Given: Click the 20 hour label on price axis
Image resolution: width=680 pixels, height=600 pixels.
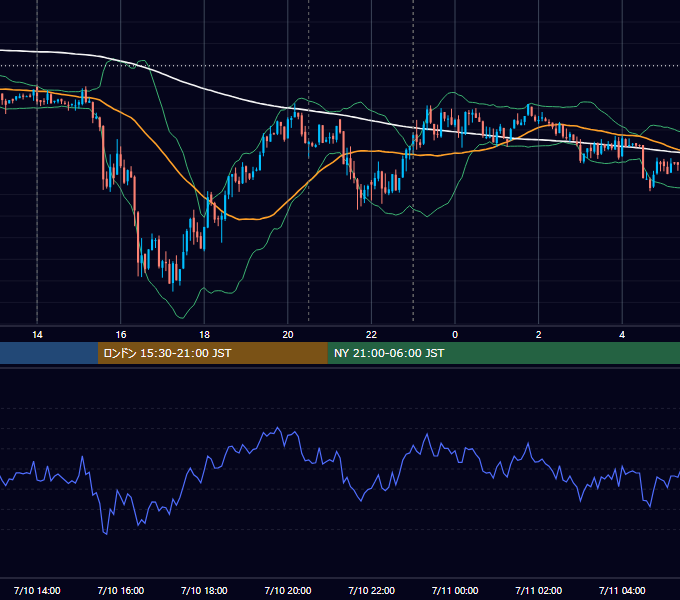Looking at the screenshot, I should click(x=288, y=335).
